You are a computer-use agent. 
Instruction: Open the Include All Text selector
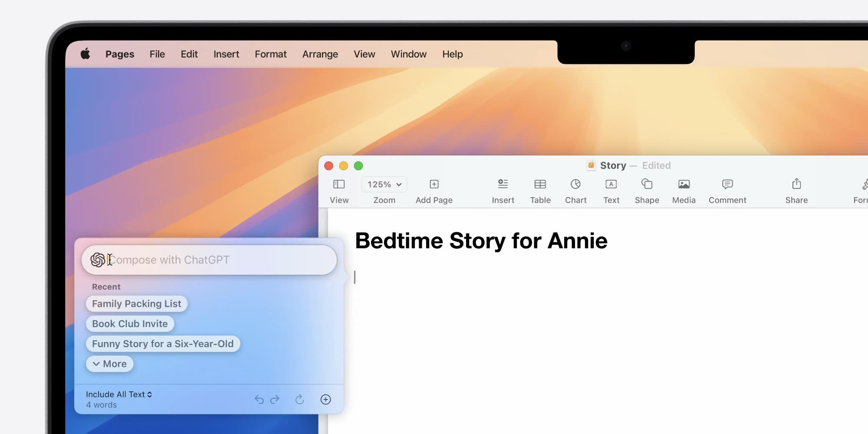(118, 394)
